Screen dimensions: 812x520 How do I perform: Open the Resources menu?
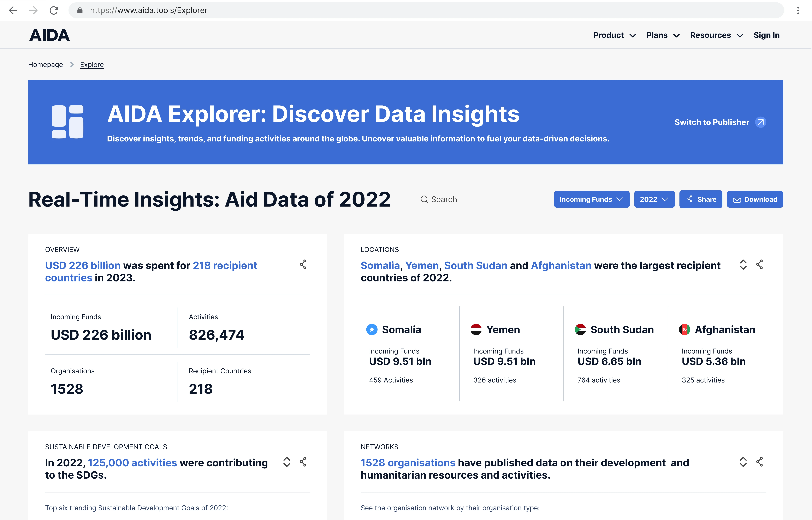[717, 35]
